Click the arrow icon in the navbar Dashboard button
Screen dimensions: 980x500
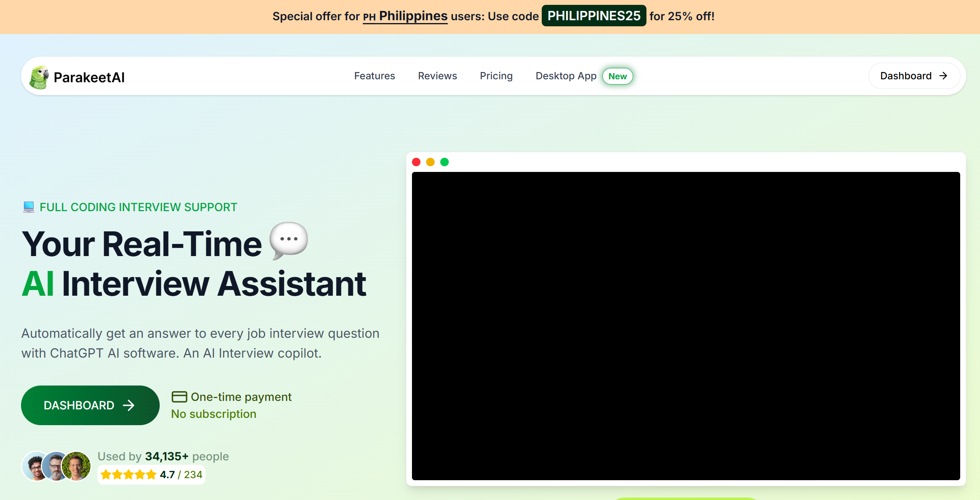(x=943, y=76)
